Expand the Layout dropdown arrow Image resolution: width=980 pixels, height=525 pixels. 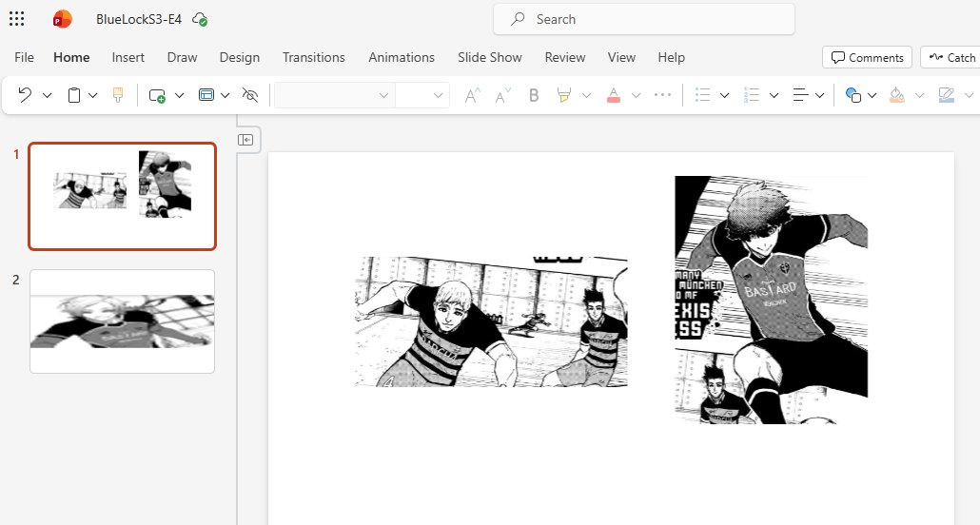point(225,95)
